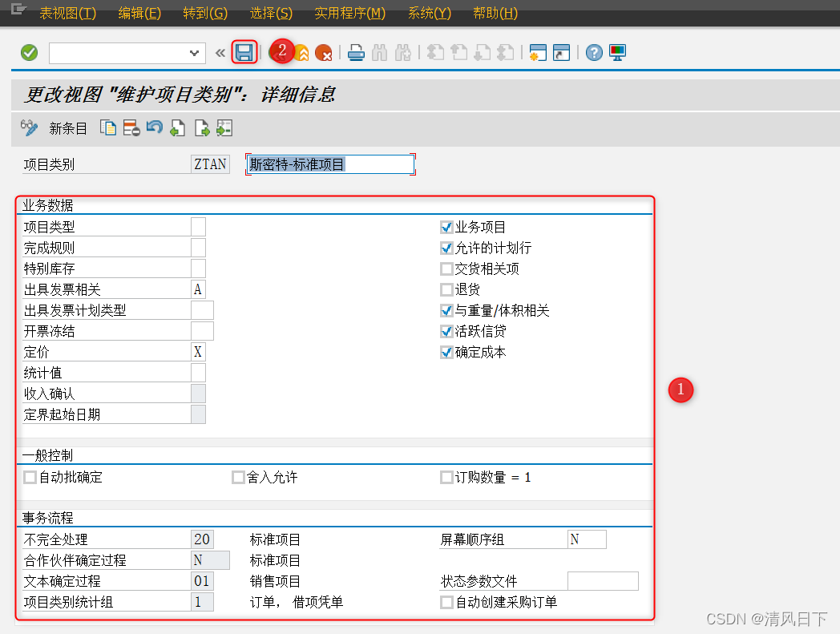
Task: Toggle the 自动创建采购订单 checkbox
Action: [446, 602]
